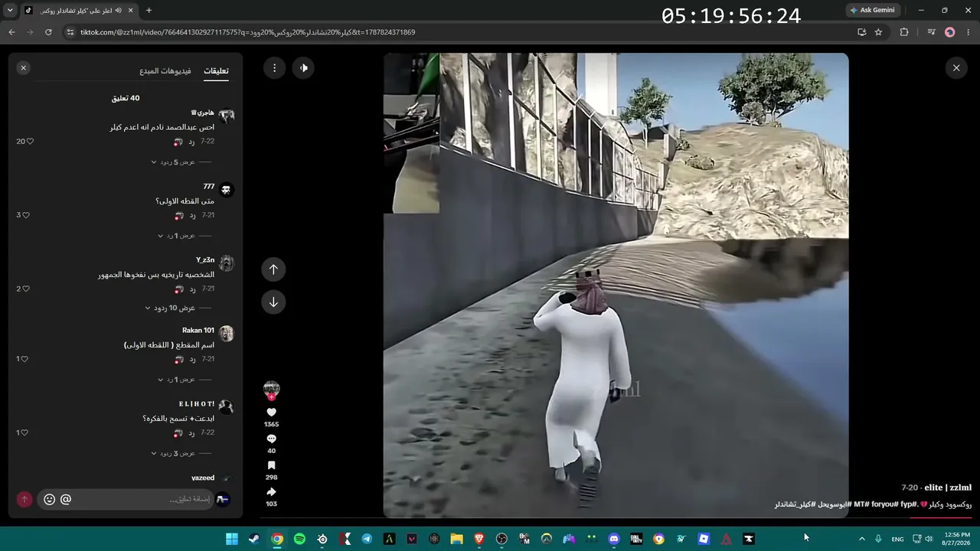Open the Chrome tab search dropdown
The image size is (980, 551).
tap(10, 10)
